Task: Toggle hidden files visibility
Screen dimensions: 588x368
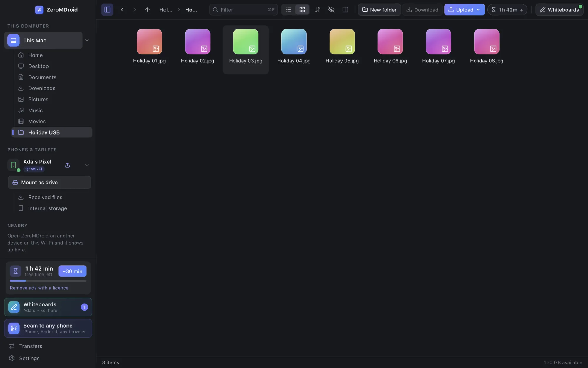Action: [331, 10]
